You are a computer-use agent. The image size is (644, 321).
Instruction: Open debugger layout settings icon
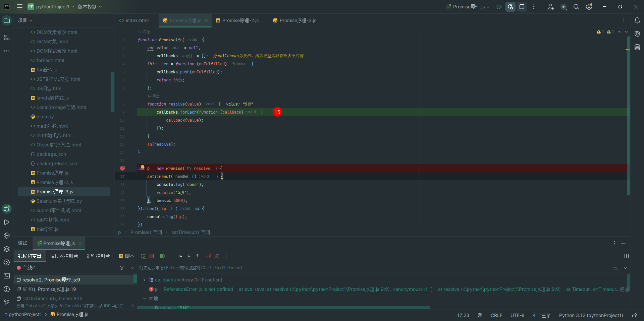click(627, 256)
